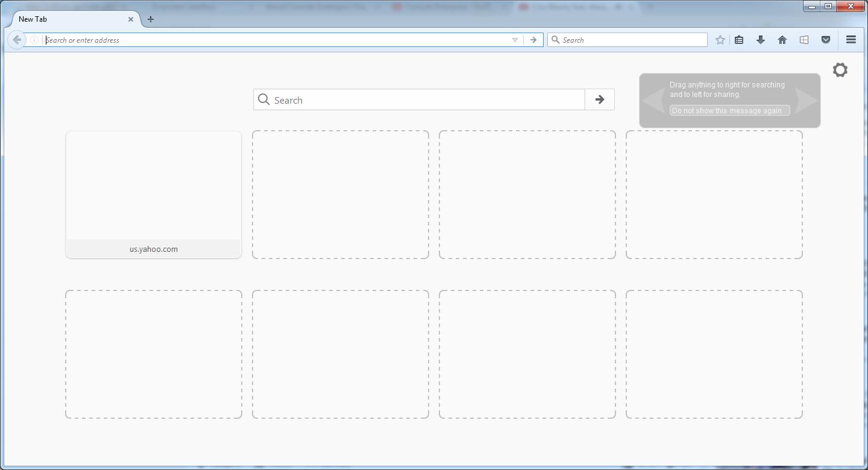Click the bookmarks sidebar clipboard icon
This screenshot has height=470, width=868.
(x=739, y=40)
